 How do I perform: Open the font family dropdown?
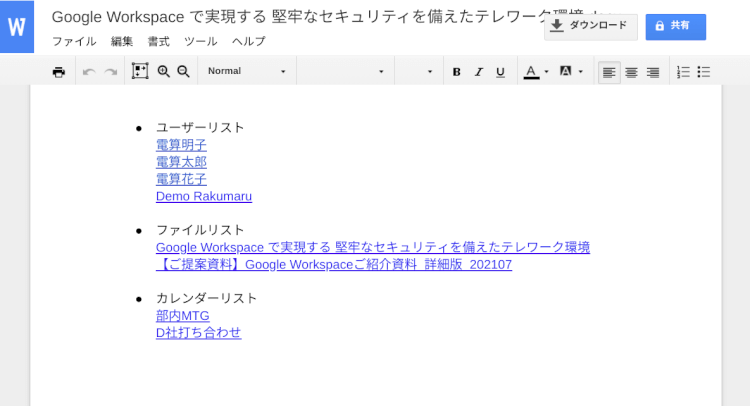pyautogui.click(x=345, y=71)
